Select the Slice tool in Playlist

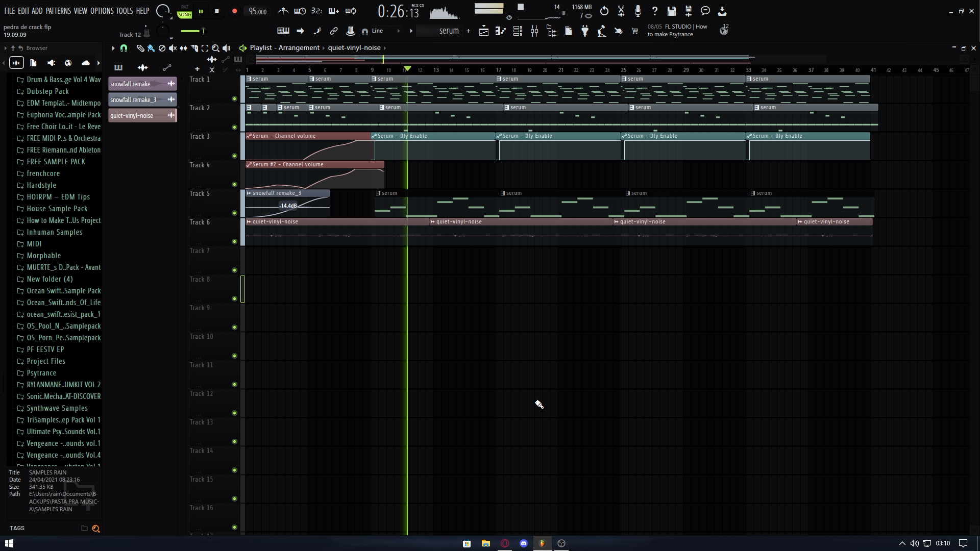194,48
